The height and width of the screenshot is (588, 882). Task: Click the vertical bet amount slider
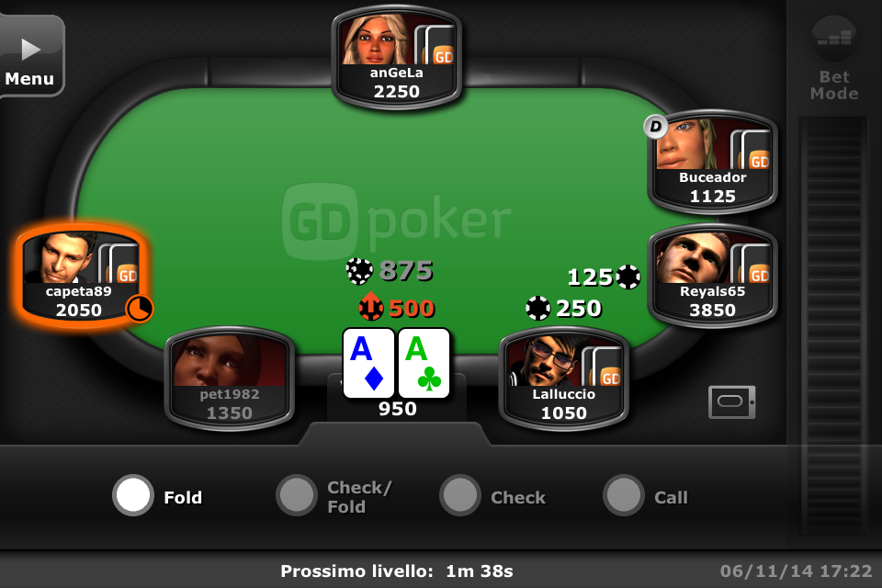point(833,326)
